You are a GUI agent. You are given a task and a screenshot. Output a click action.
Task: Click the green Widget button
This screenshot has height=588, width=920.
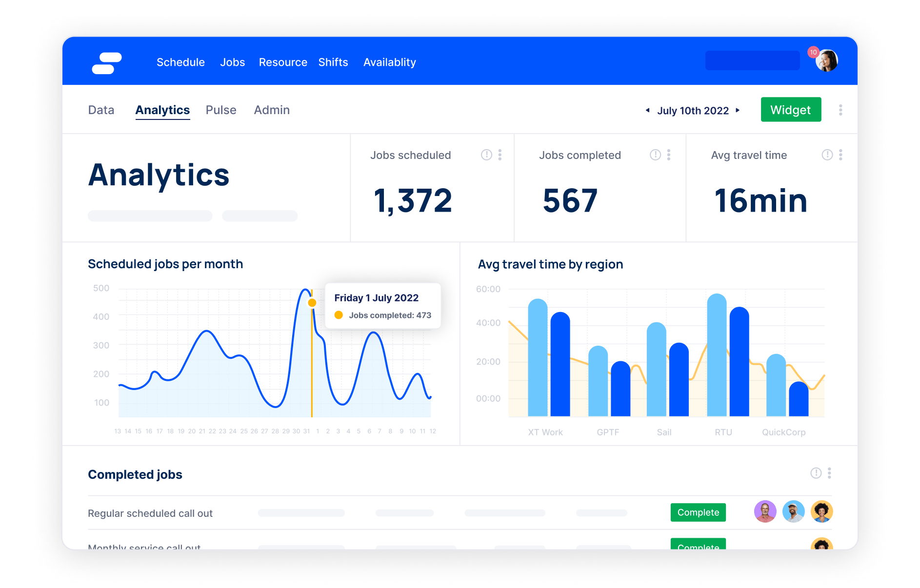point(791,110)
